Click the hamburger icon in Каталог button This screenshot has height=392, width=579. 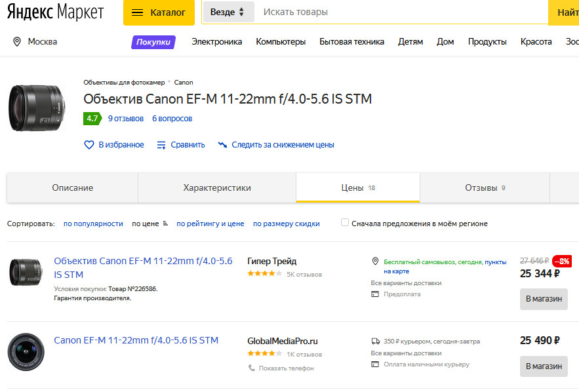tap(137, 12)
